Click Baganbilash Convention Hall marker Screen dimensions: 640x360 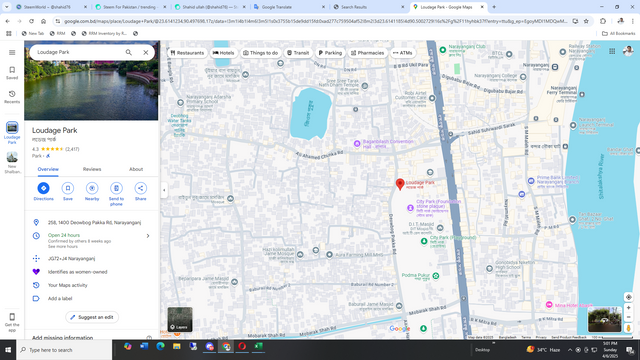point(357,144)
